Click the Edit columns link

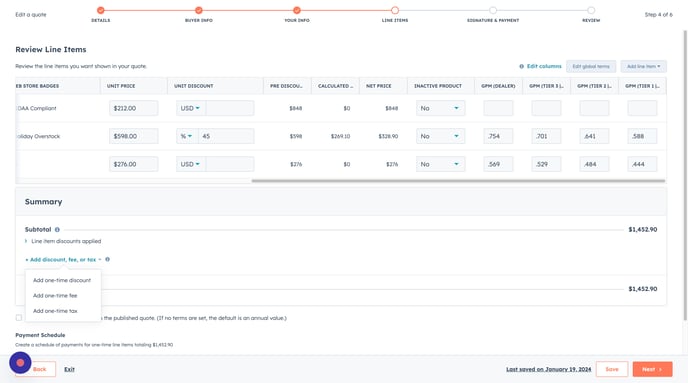tap(544, 66)
